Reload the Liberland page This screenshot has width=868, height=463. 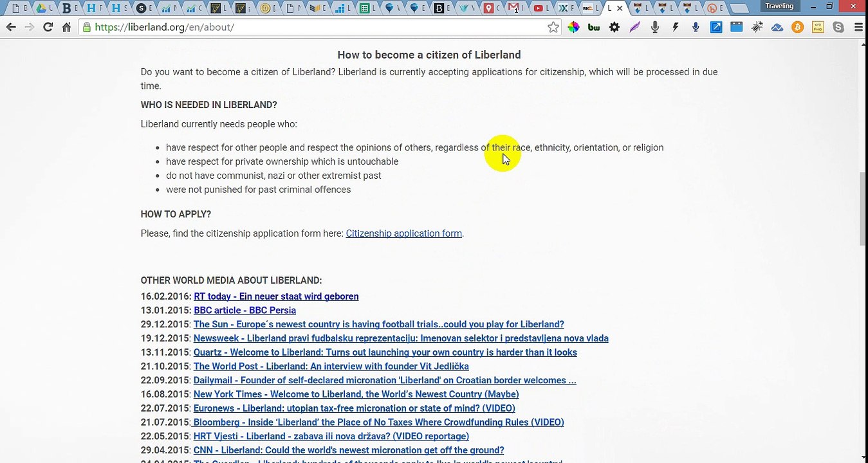point(48,27)
